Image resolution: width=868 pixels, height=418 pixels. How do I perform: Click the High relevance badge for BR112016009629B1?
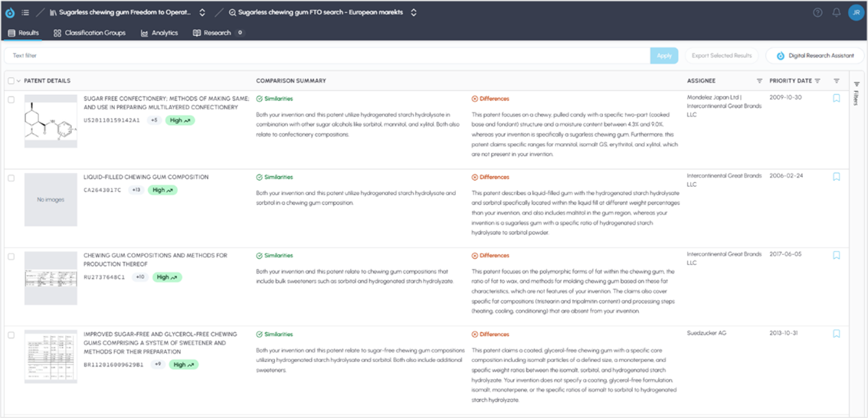(184, 364)
